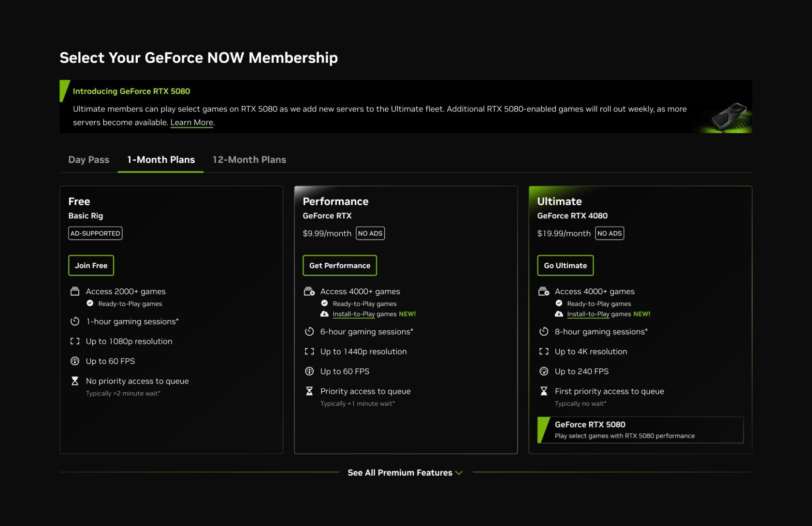Click the cloud download Install-to-Play icon
This screenshot has width=812, height=526.
pyautogui.click(x=324, y=314)
